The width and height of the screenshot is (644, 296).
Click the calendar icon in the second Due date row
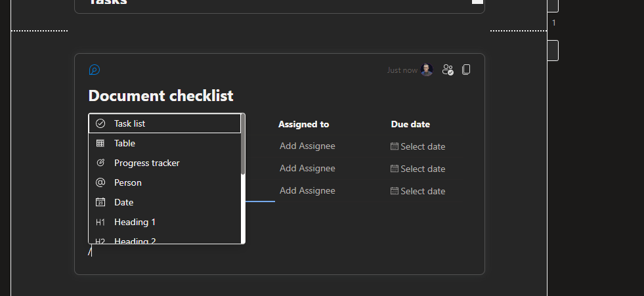[395, 169]
